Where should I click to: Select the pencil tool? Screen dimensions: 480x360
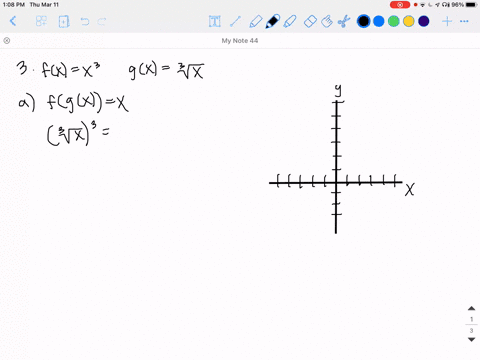point(255,21)
